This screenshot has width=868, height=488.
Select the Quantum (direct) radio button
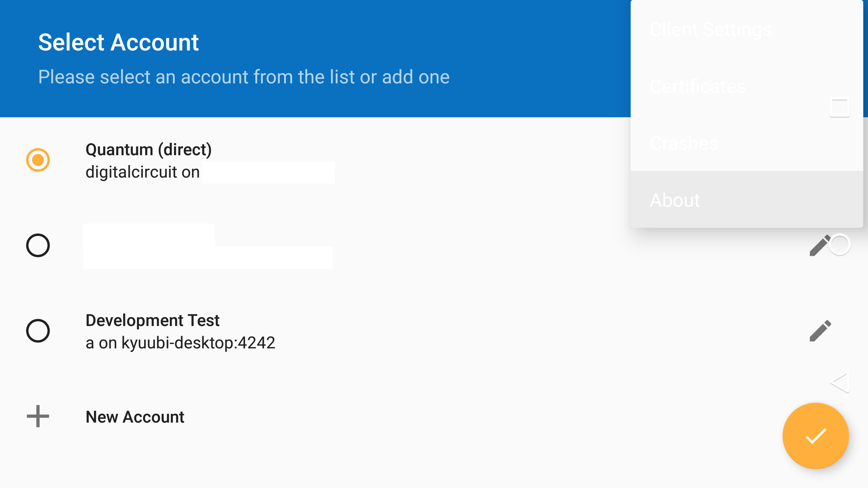click(x=38, y=160)
